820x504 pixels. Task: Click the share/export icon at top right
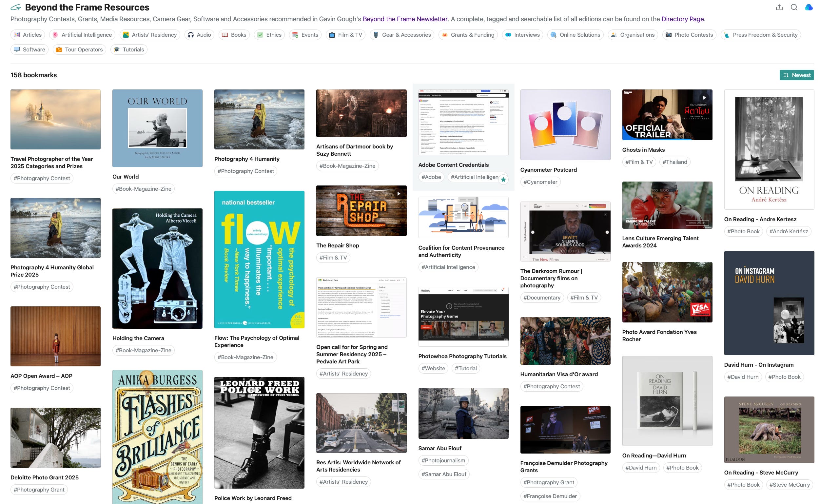[779, 7]
